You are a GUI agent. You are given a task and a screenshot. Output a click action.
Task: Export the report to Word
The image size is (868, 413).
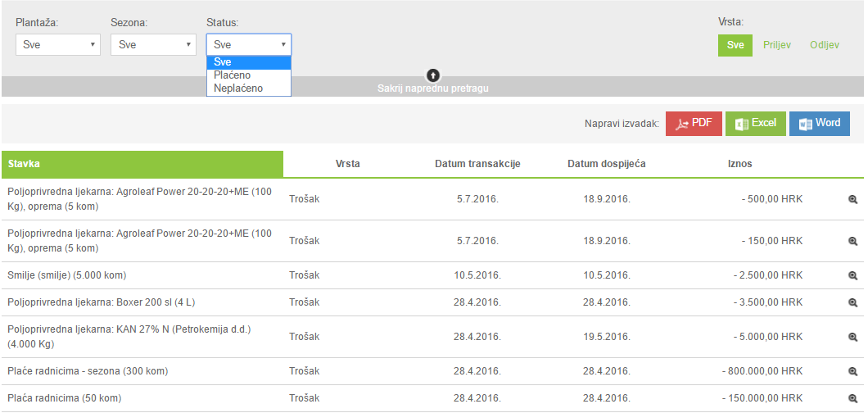819,124
